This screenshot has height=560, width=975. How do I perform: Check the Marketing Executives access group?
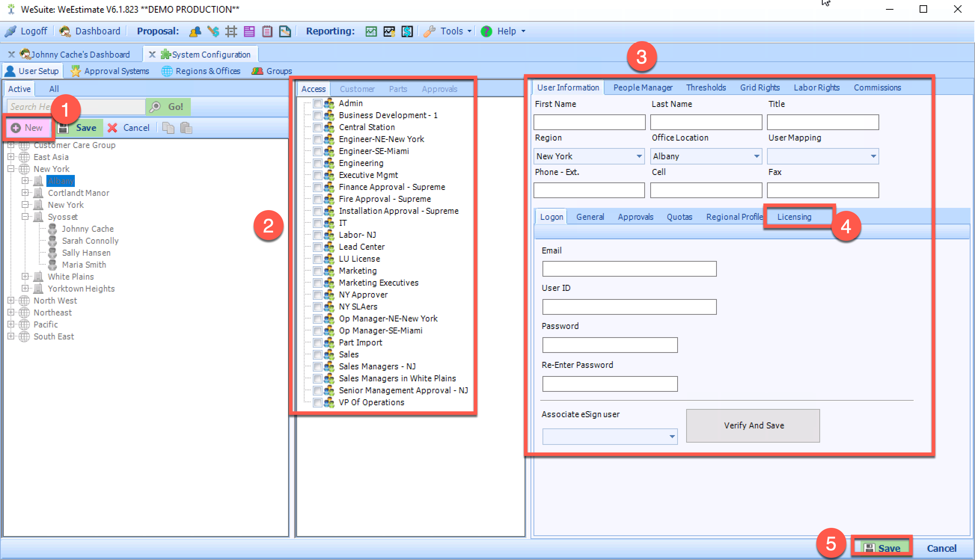tap(318, 283)
